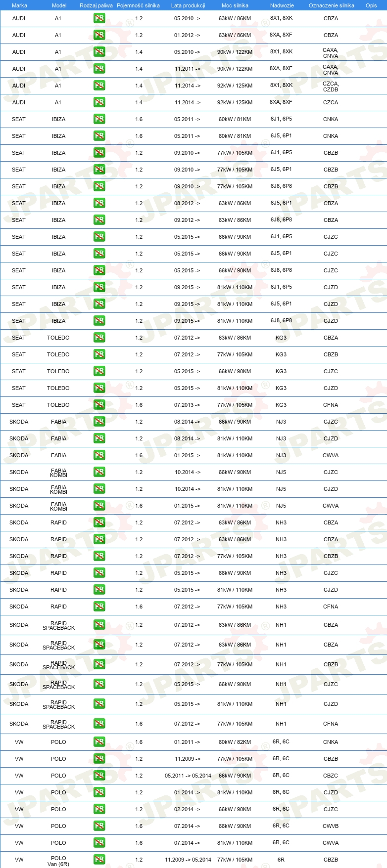387x868 pixels.
Task: Click the Nadwozie column header
Action: coord(282,5)
